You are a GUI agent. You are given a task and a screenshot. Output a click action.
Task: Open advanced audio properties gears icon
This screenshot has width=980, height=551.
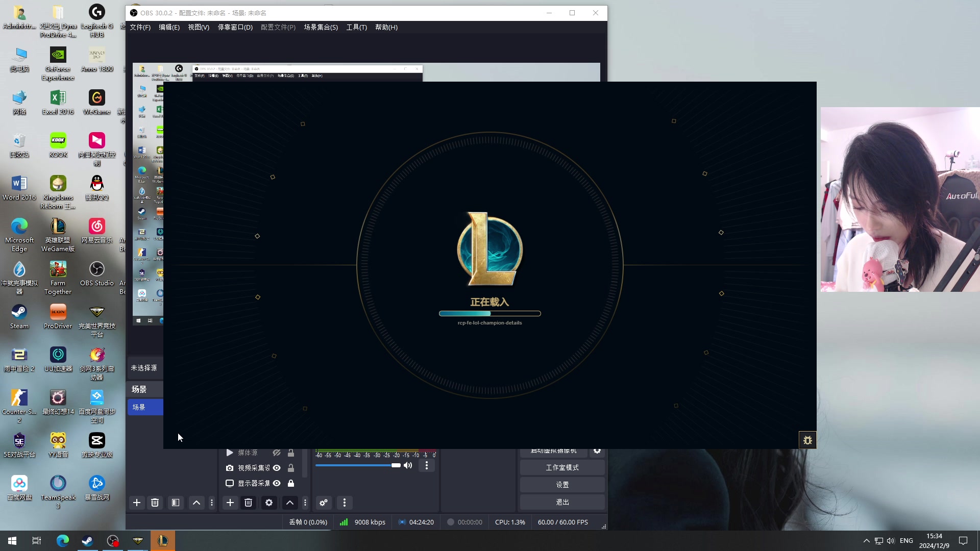324,503
